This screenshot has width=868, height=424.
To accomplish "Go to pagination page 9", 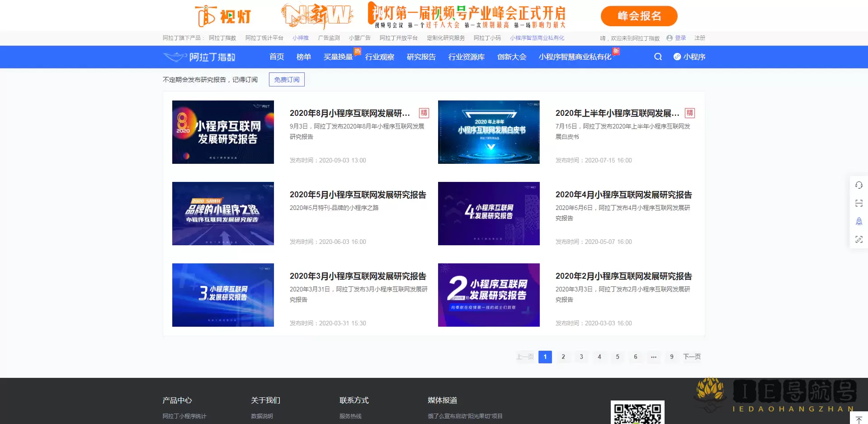I will click(x=672, y=357).
